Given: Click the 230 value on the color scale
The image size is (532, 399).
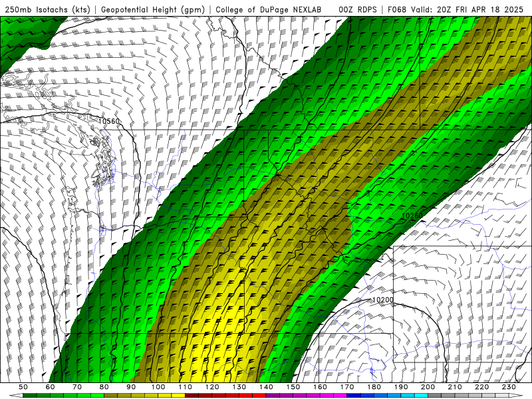Looking at the screenshot, I should coord(509,387).
